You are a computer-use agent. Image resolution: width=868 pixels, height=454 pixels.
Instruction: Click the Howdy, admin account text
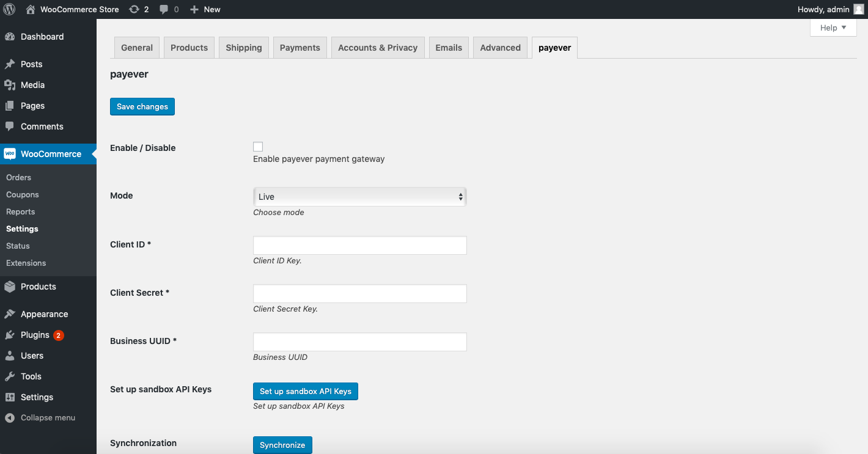pos(823,9)
